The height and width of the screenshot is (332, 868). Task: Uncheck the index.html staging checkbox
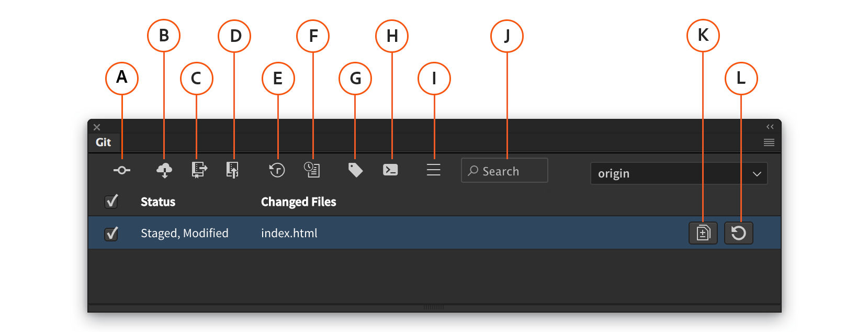point(111,233)
